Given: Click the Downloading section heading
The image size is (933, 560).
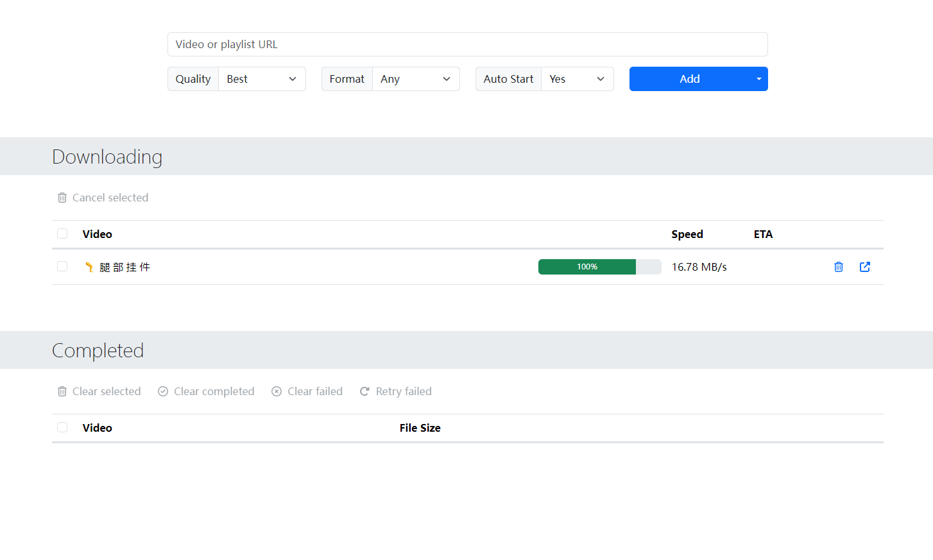Looking at the screenshot, I should (x=107, y=157).
